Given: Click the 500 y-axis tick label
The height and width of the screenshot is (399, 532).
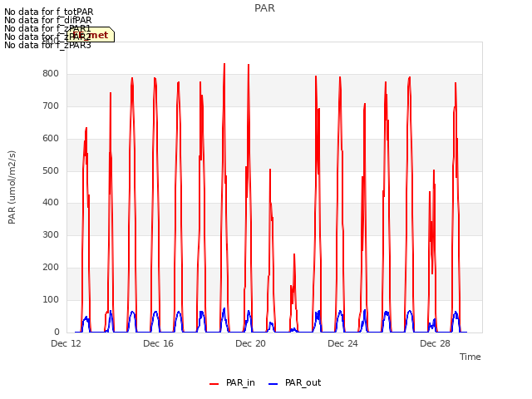Looking at the screenshot, I should [x=51, y=170].
